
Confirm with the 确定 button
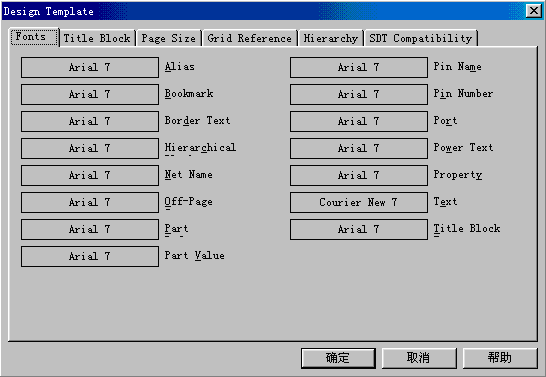tap(338, 358)
